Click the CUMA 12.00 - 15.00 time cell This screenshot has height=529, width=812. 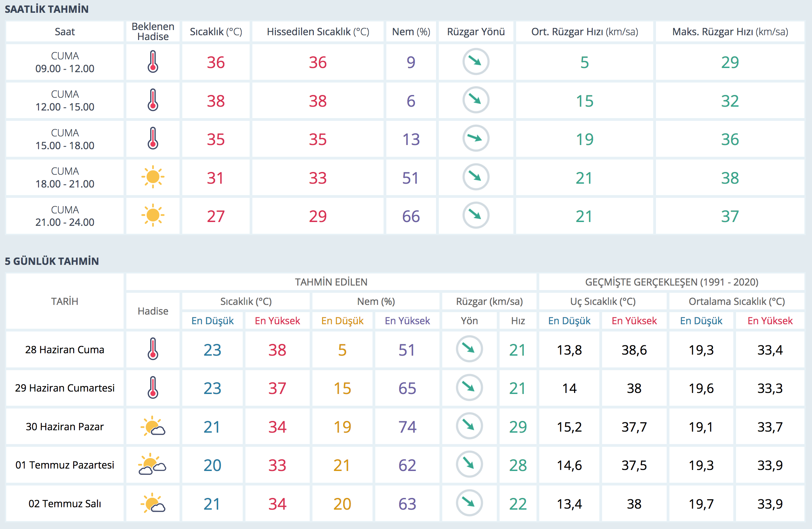tap(65, 100)
